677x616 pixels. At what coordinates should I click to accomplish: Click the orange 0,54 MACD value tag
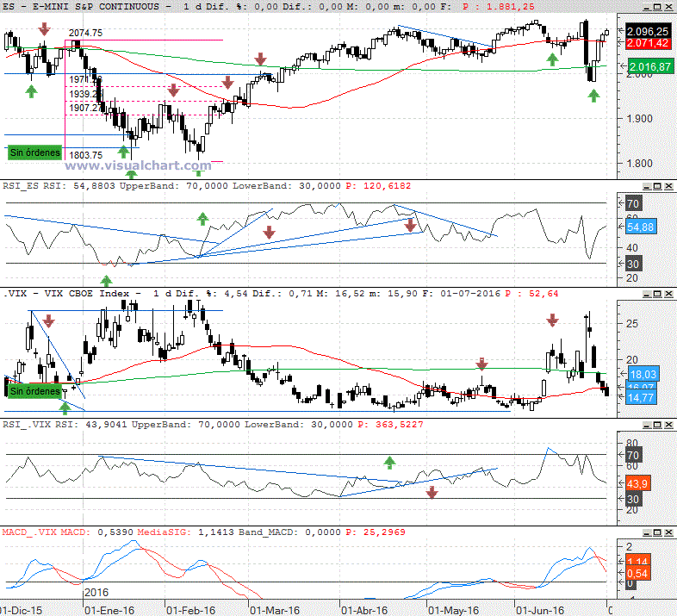(x=637, y=574)
